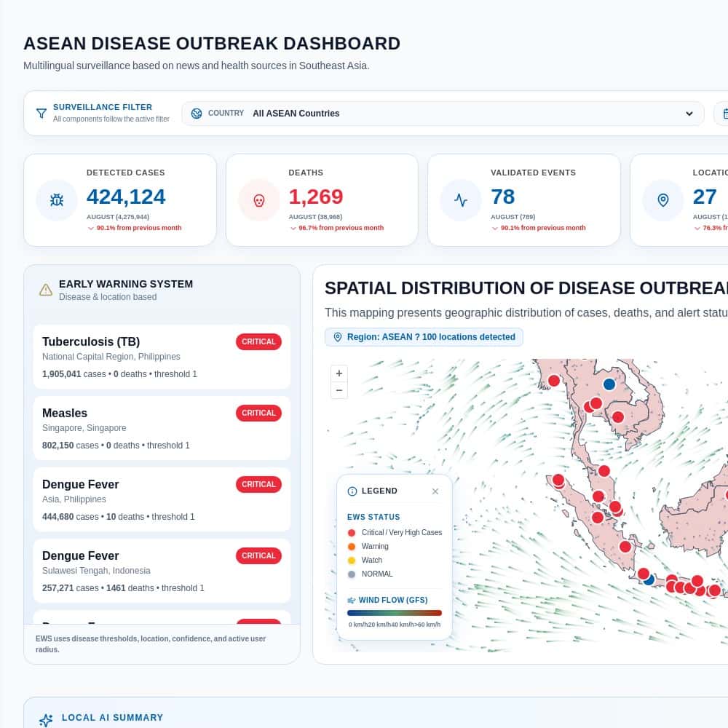
Task: Click the wind icon beside Wind Flow (GFS)
Action: (x=352, y=601)
